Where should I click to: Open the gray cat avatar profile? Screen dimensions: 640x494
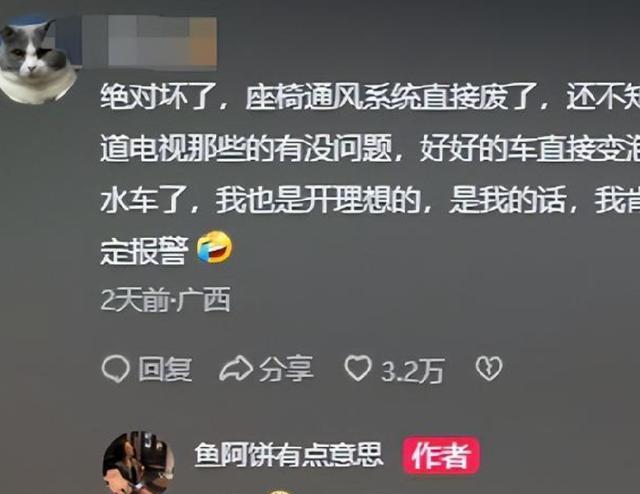click(38, 61)
